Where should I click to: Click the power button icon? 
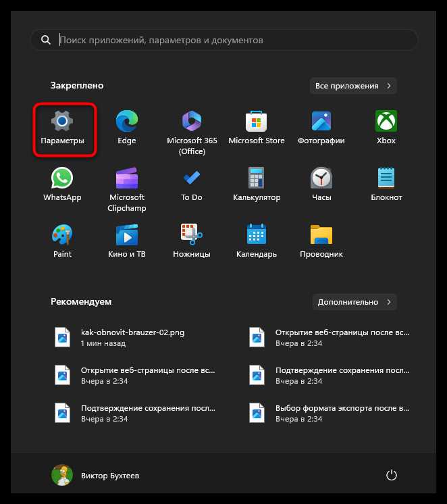click(391, 475)
